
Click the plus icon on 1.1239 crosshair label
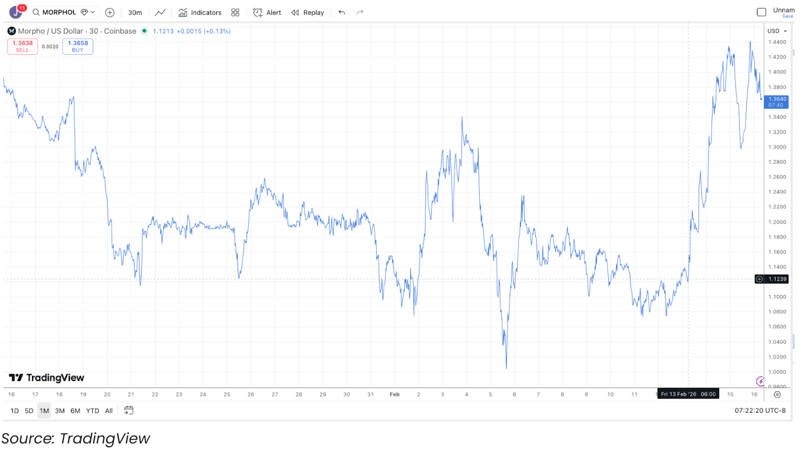point(759,279)
